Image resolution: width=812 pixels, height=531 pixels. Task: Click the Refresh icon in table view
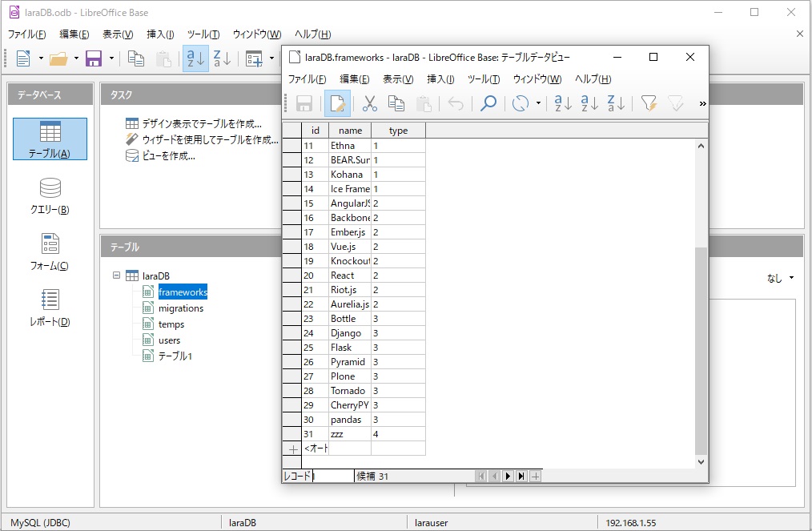point(521,103)
